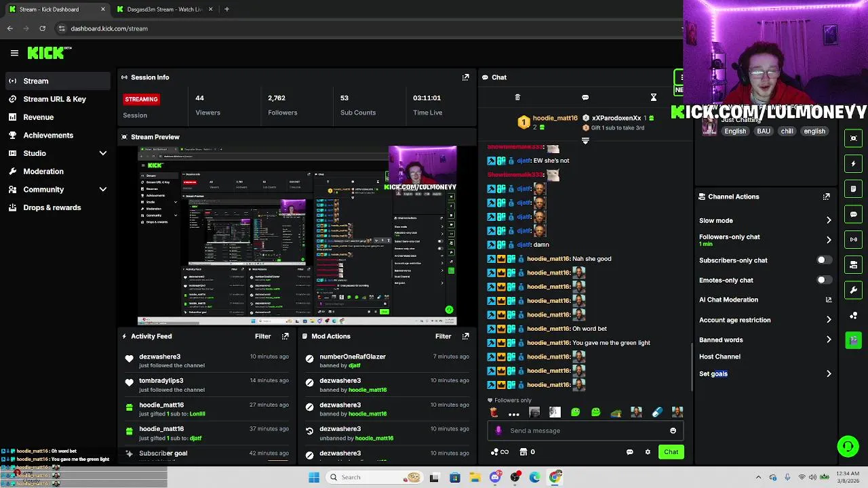Toggle Subscribers-only chat switch
868x488 pixels.
coord(823,260)
